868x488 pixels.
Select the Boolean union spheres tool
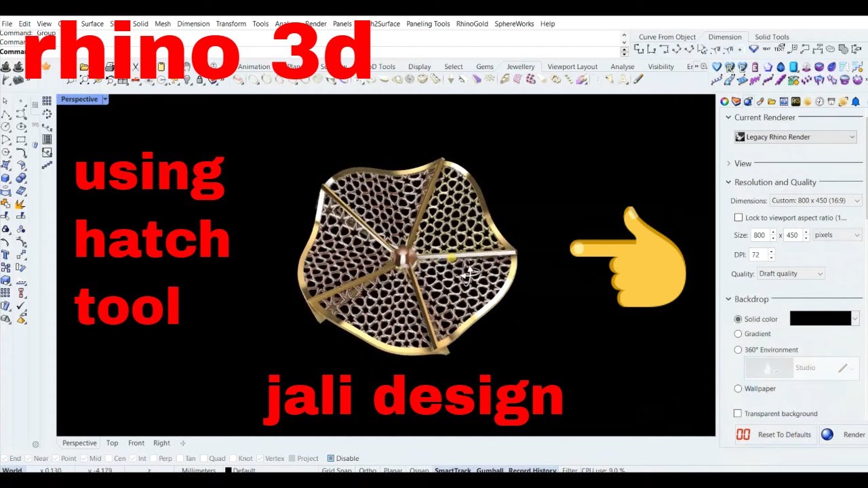(x=21, y=178)
